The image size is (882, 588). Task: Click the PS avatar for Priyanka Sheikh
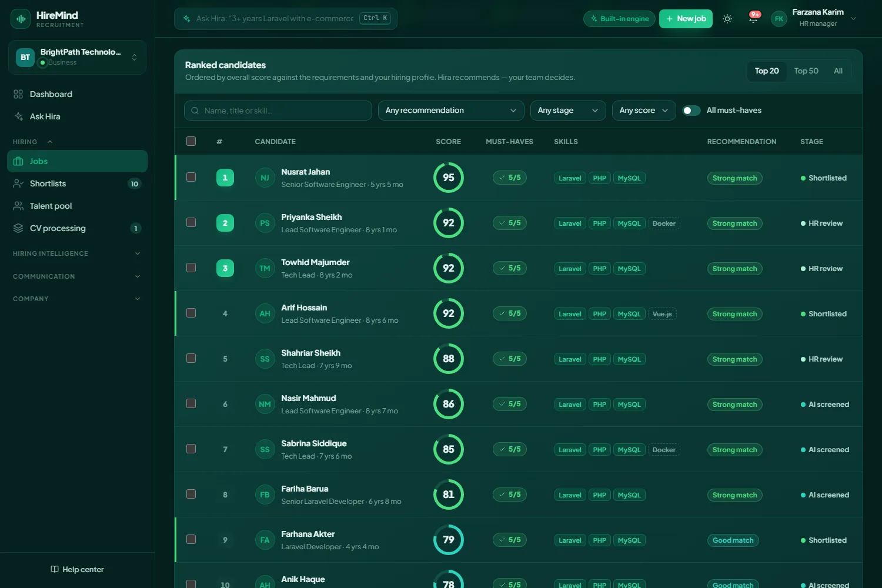coord(265,223)
